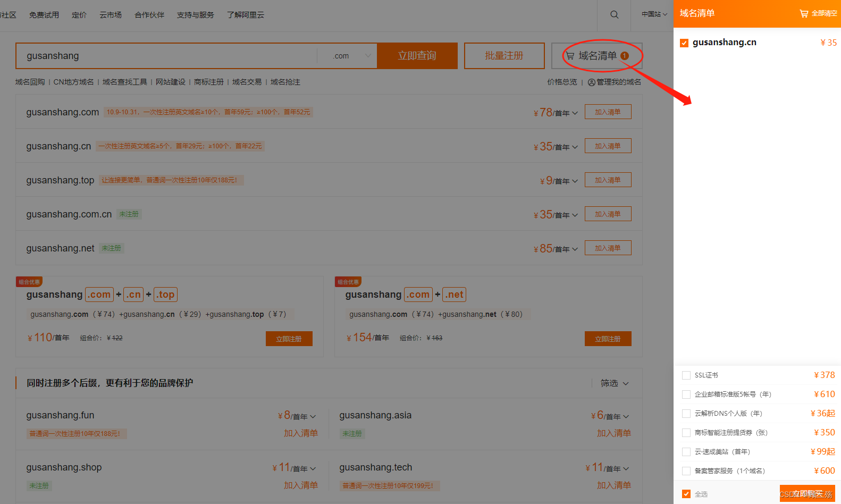Expand price options for gusanshang.tech ¥11

[626, 469]
